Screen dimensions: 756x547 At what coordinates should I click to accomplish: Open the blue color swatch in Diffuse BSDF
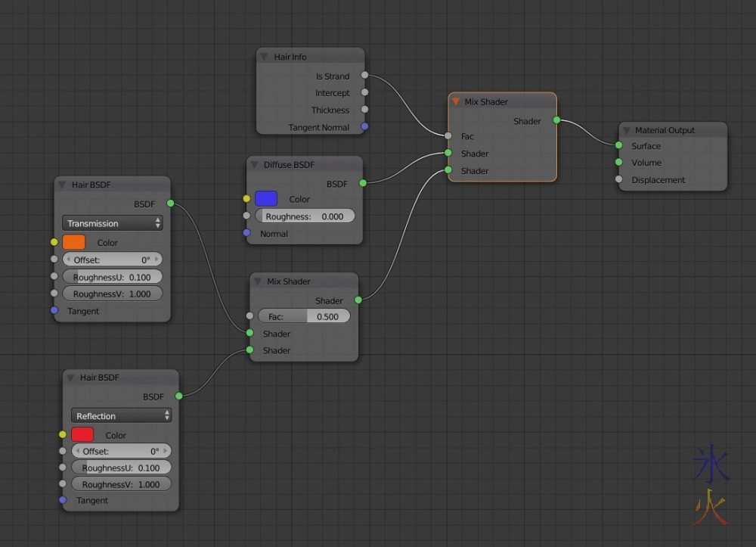(x=266, y=199)
